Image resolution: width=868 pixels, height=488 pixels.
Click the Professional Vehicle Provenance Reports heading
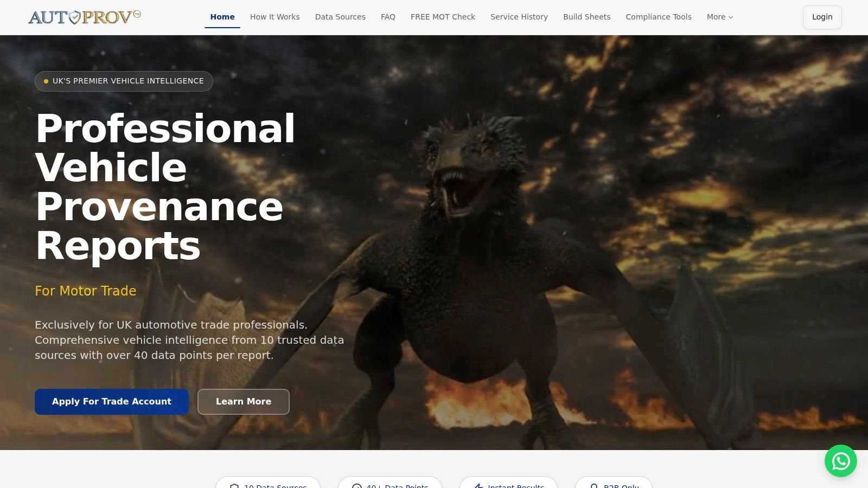(x=165, y=187)
